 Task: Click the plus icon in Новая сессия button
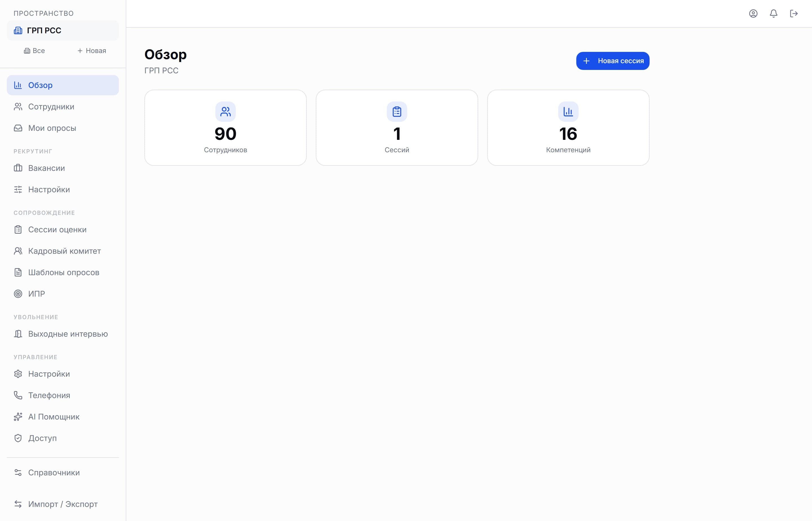click(587, 61)
